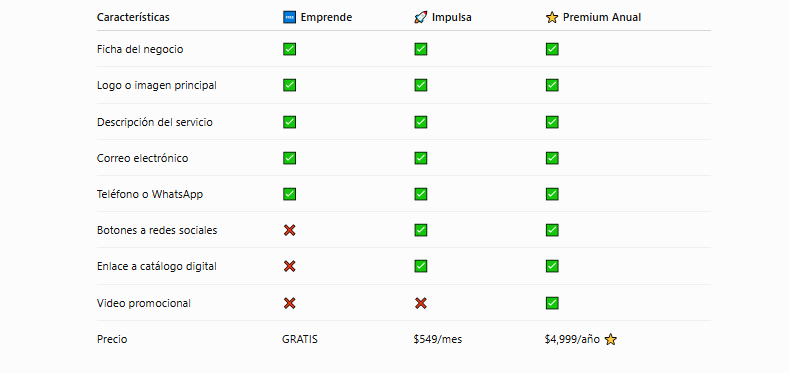Click the star icon beside Premium Anual header
The image size is (789, 373).
point(552,18)
